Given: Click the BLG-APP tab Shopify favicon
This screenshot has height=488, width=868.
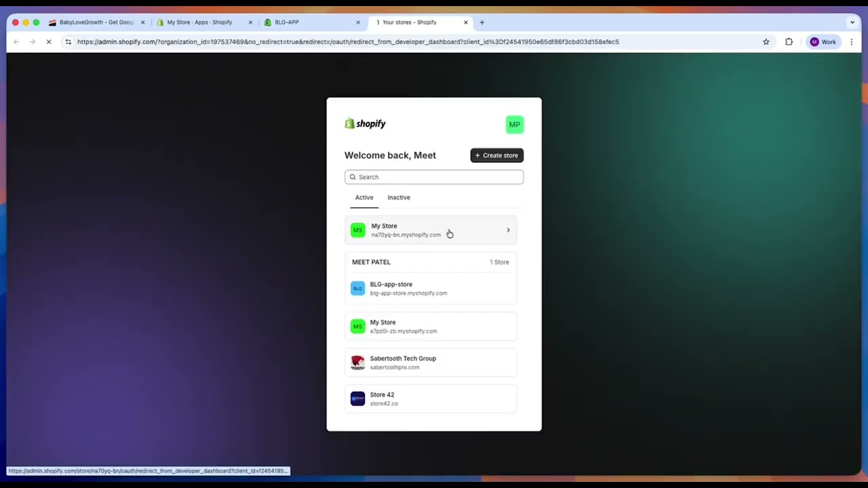Looking at the screenshot, I should (268, 22).
